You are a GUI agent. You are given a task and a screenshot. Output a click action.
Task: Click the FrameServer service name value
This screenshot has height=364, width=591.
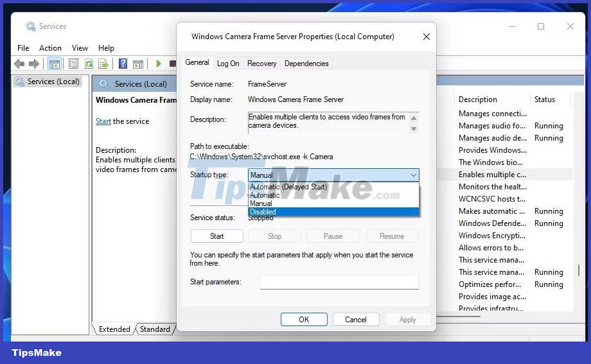(267, 84)
